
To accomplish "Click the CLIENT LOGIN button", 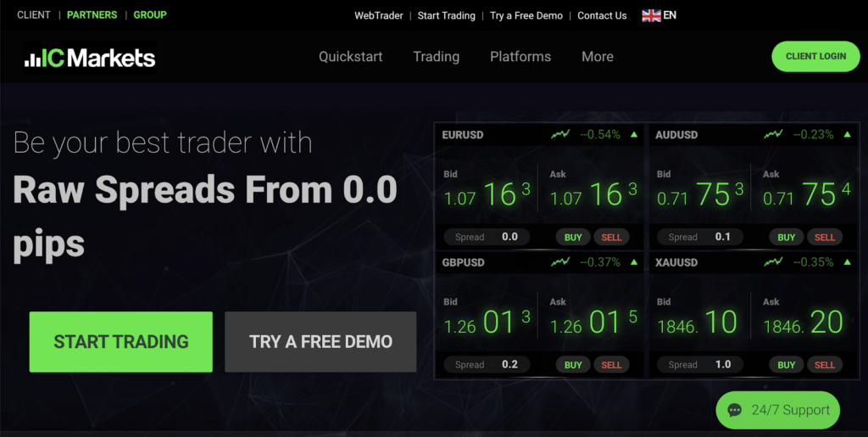I will tap(816, 57).
